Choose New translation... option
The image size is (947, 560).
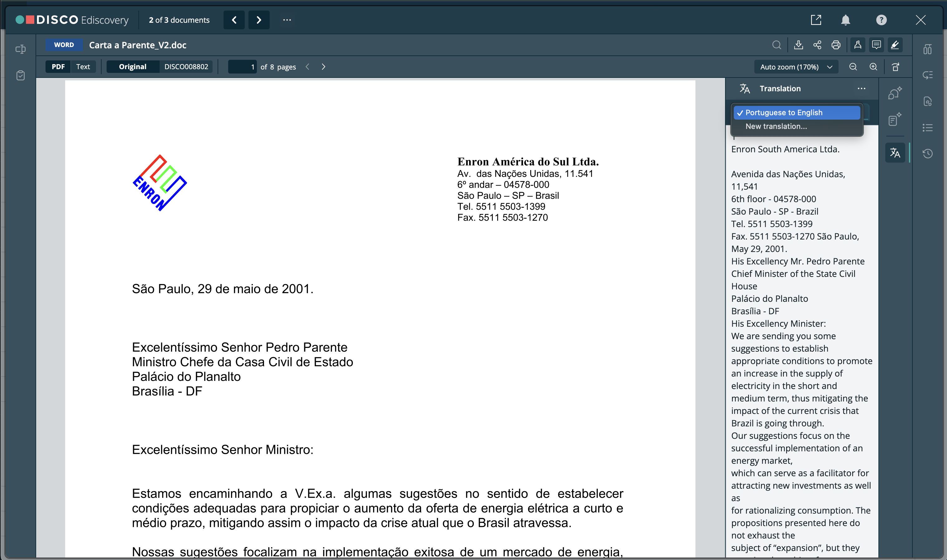(776, 126)
